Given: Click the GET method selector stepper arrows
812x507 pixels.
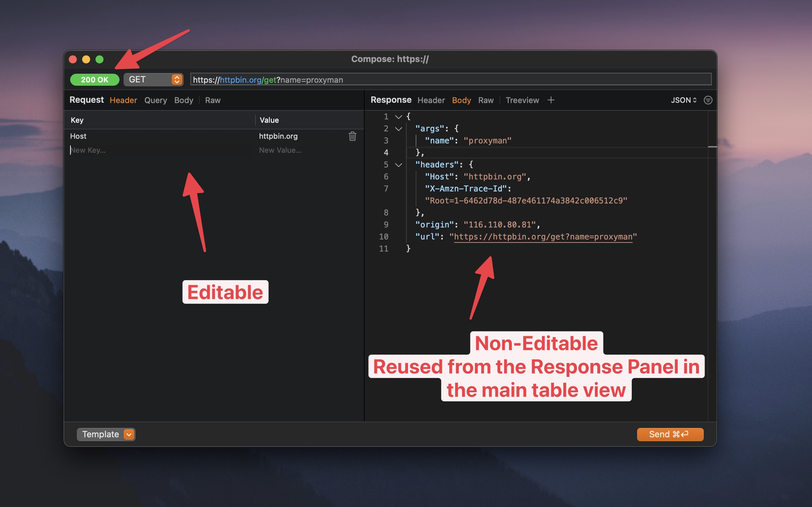Looking at the screenshot, I should pos(177,79).
